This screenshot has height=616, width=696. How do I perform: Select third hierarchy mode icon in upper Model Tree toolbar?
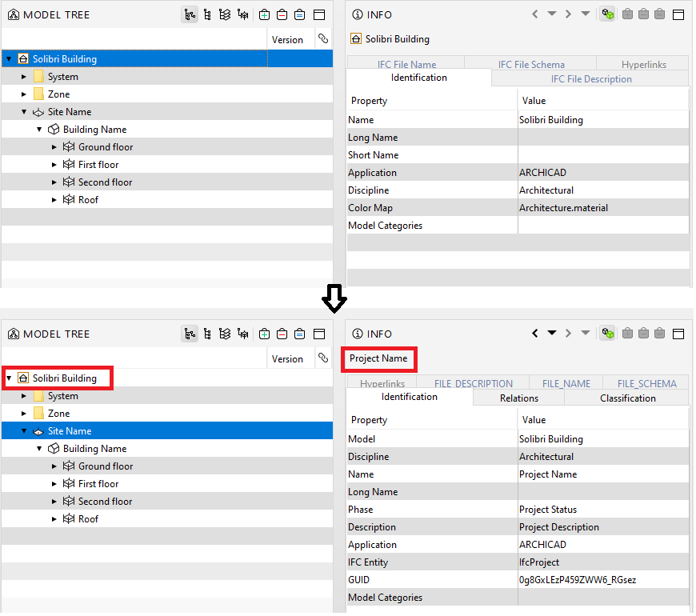pyautogui.click(x=225, y=15)
